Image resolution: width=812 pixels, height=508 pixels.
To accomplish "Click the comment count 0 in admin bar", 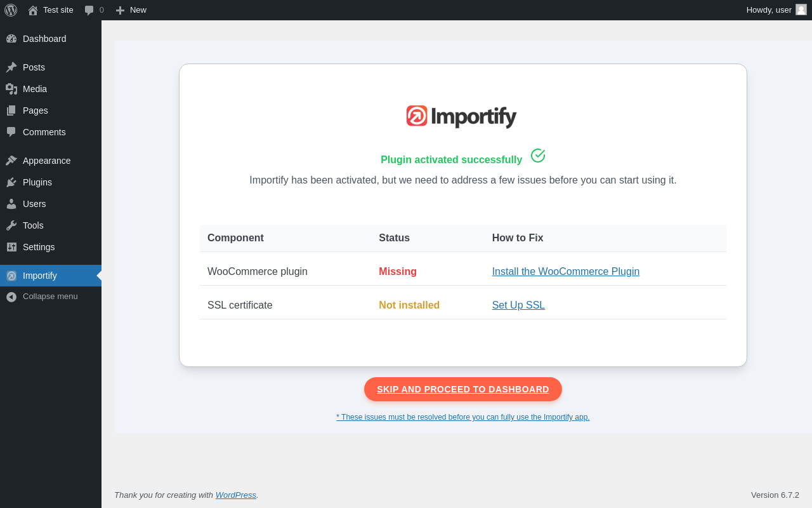I will [101, 10].
